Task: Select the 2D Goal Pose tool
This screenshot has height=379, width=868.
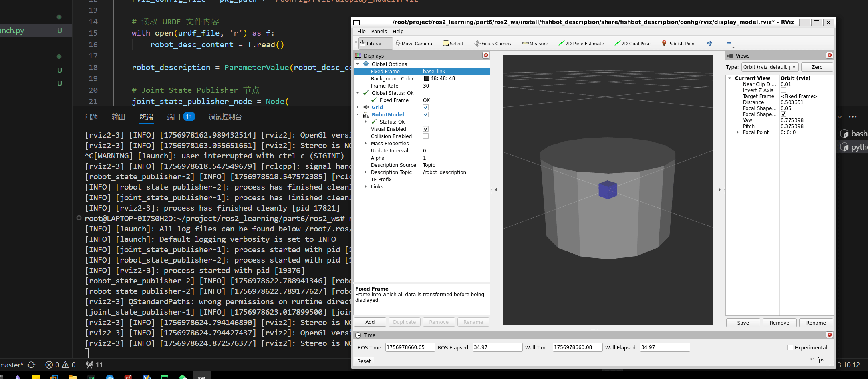Action: pos(632,44)
